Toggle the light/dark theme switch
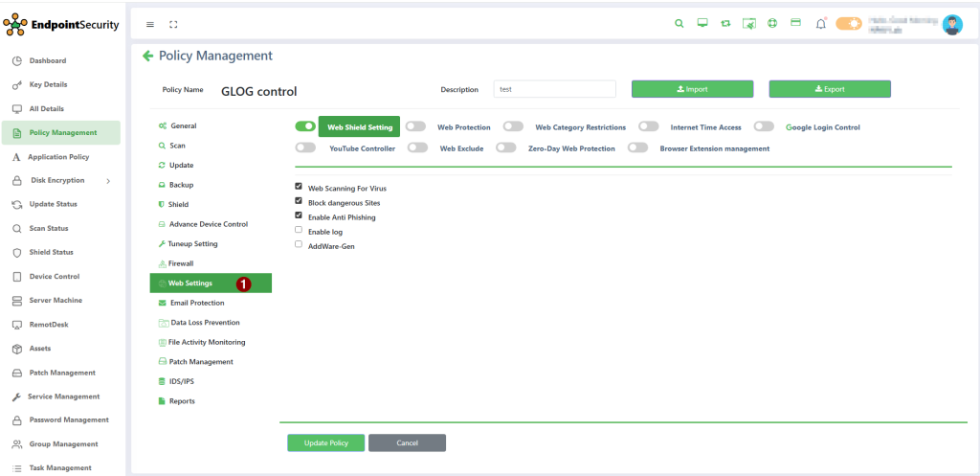980x476 pixels. coord(849,24)
